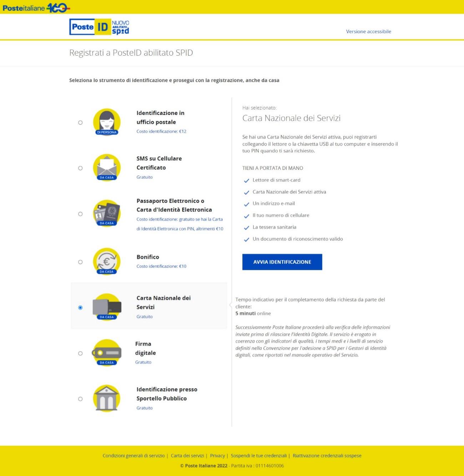This screenshot has width=464, height=476.
Task: Click the 'Lettore di smart-card' checklist item
Action: click(277, 180)
